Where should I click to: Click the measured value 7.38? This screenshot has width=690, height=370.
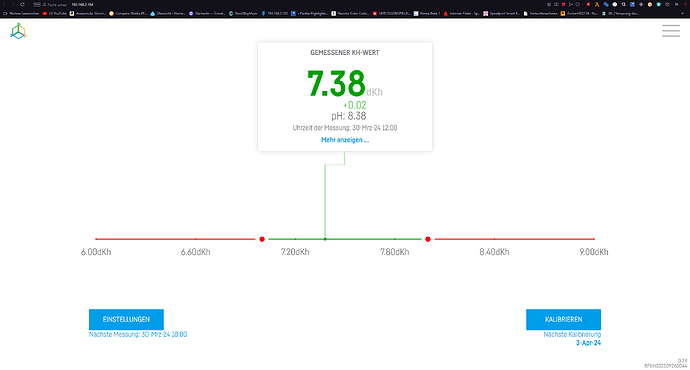tap(336, 83)
